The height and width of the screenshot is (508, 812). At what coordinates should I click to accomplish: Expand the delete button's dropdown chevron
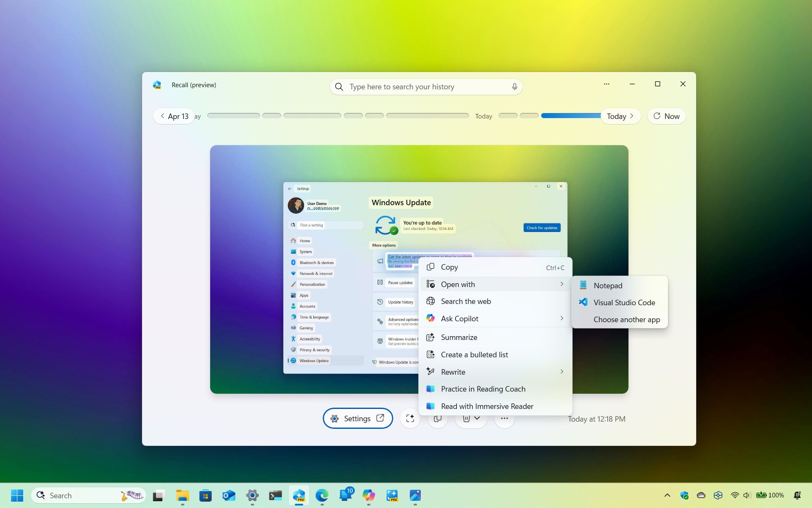click(x=477, y=419)
